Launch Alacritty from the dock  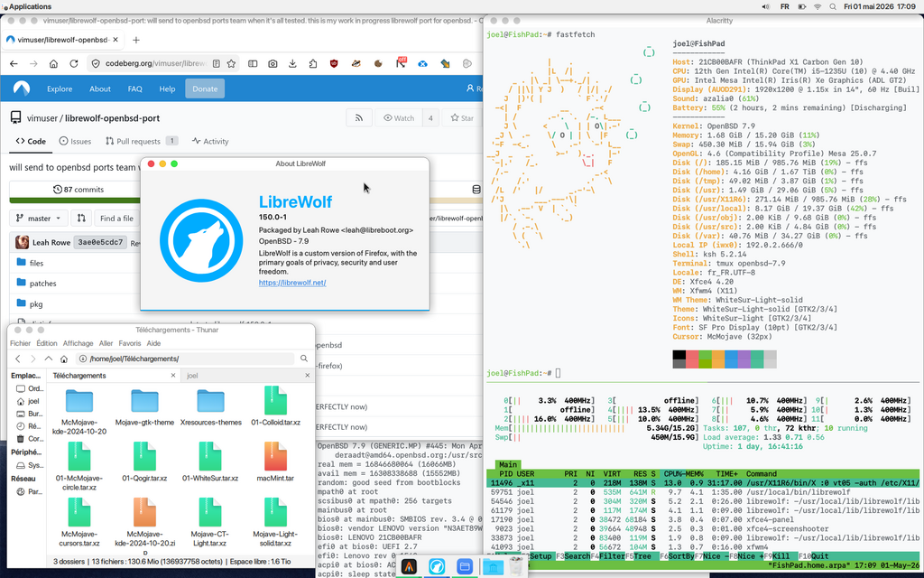409,567
